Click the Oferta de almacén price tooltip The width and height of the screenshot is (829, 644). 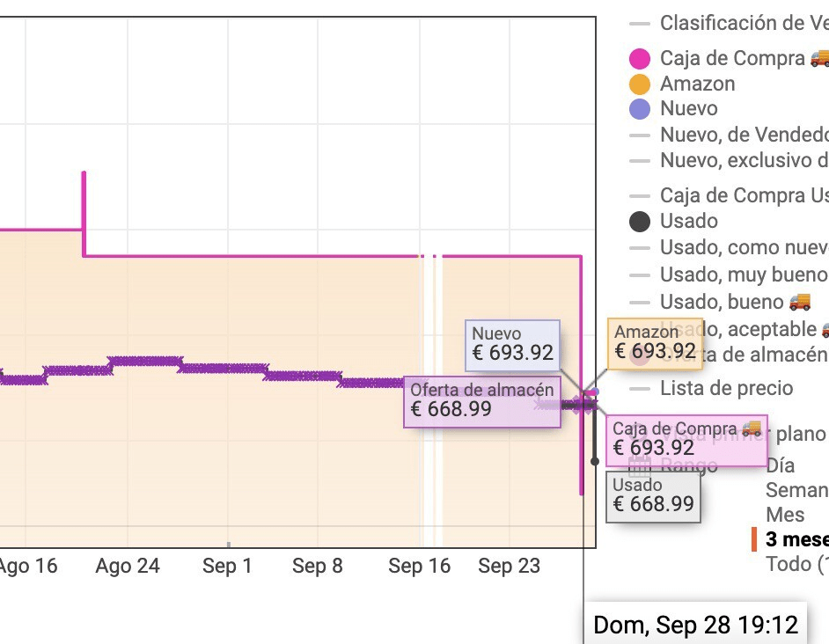click(x=482, y=399)
